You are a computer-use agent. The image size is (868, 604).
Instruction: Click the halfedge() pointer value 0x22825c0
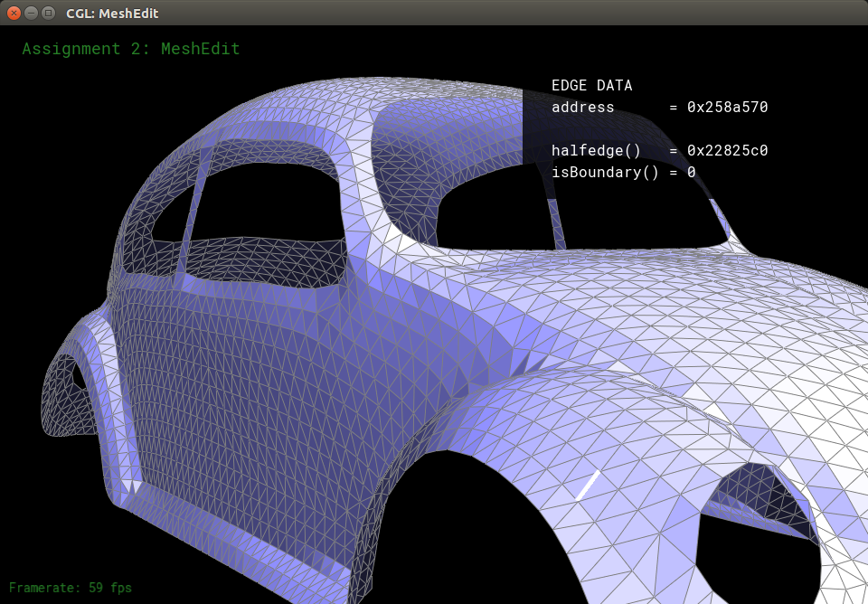pyautogui.click(x=727, y=151)
